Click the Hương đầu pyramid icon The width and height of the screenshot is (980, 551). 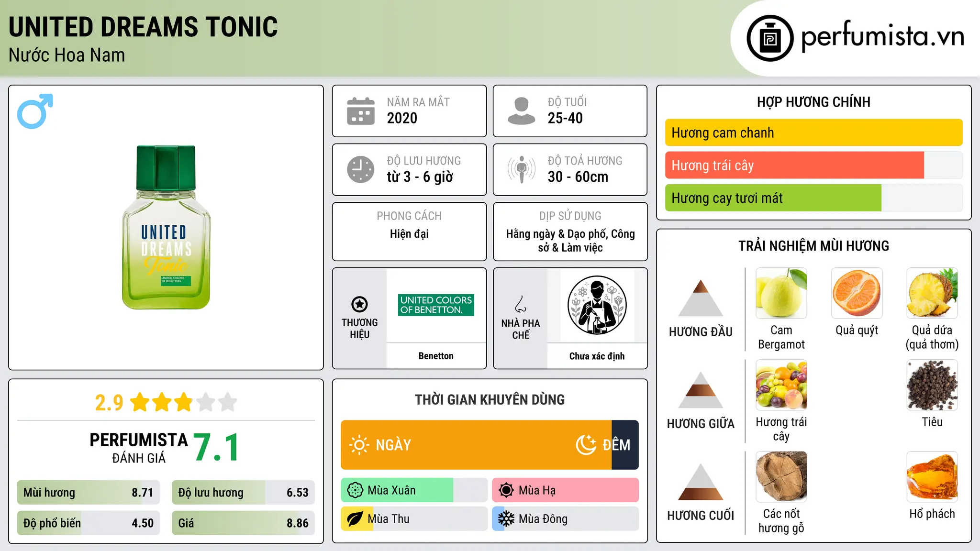(x=701, y=298)
